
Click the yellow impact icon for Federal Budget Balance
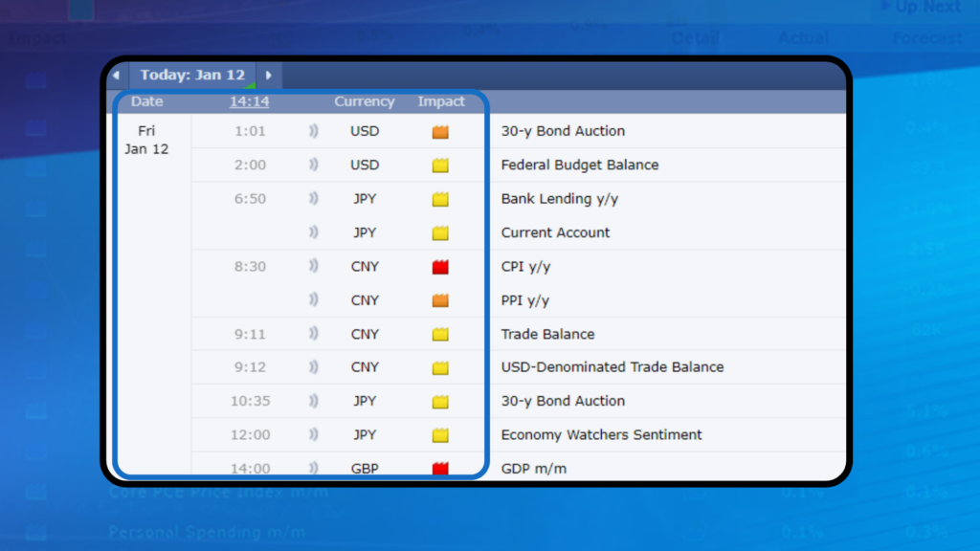pos(440,165)
